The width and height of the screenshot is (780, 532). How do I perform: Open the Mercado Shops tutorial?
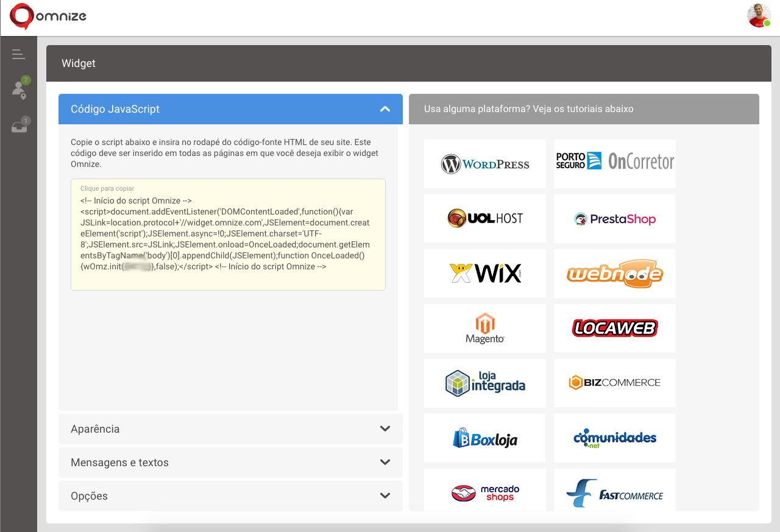(x=485, y=490)
